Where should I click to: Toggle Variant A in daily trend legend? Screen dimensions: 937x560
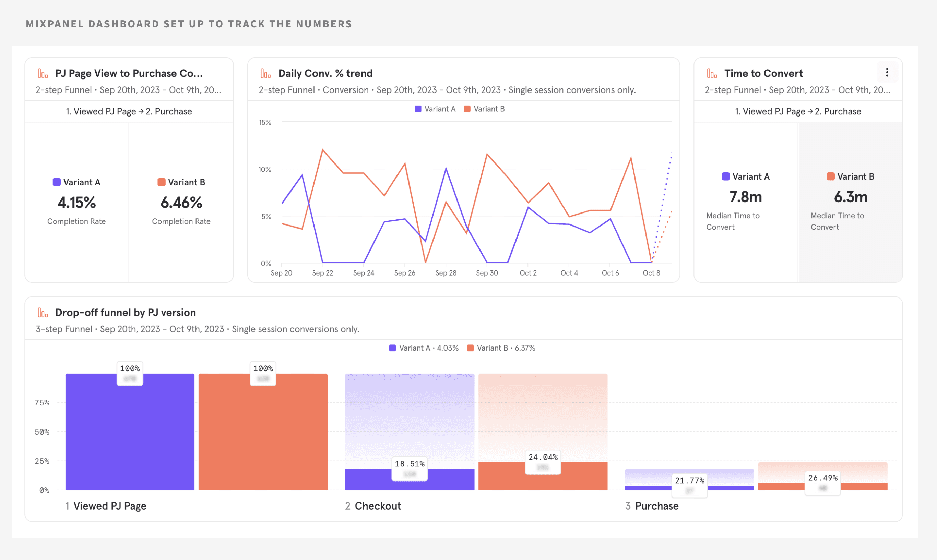point(435,109)
